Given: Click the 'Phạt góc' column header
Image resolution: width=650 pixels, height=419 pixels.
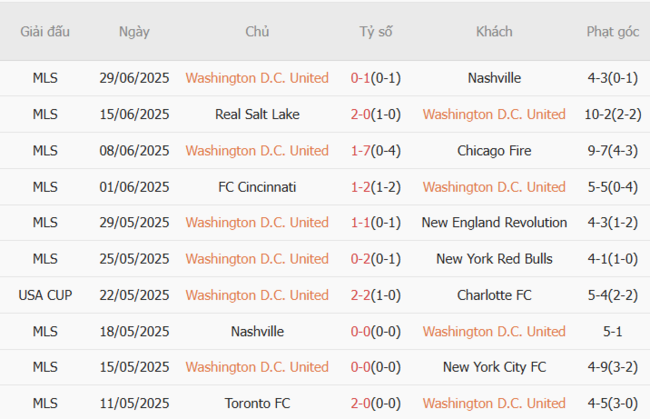Looking at the screenshot, I should (x=612, y=31).
